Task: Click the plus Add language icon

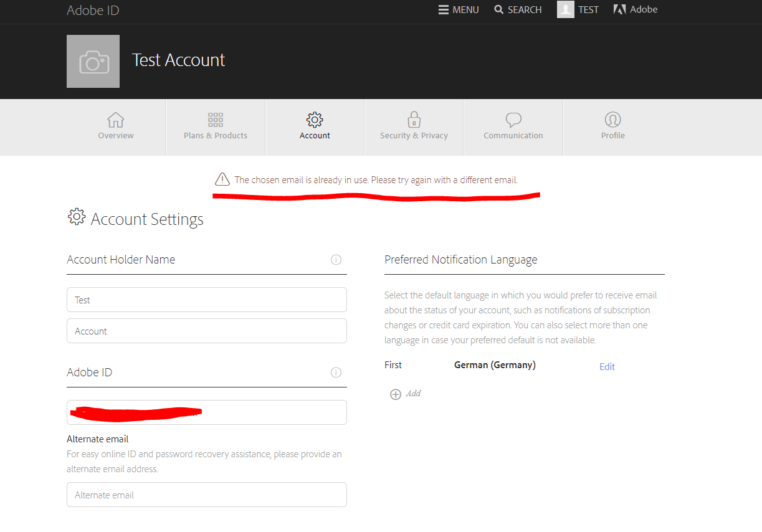Action: coord(396,394)
